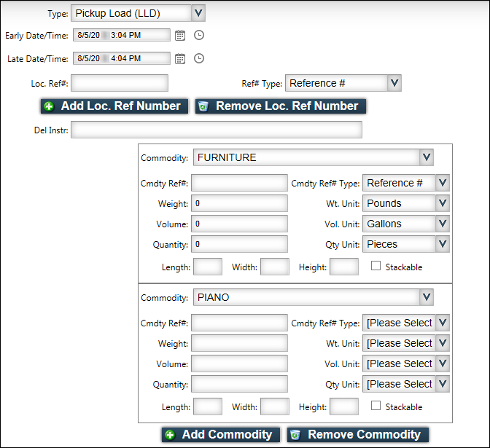Focus FURNITURE Quantity field
The width and height of the screenshot is (490, 448).
point(239,244)
